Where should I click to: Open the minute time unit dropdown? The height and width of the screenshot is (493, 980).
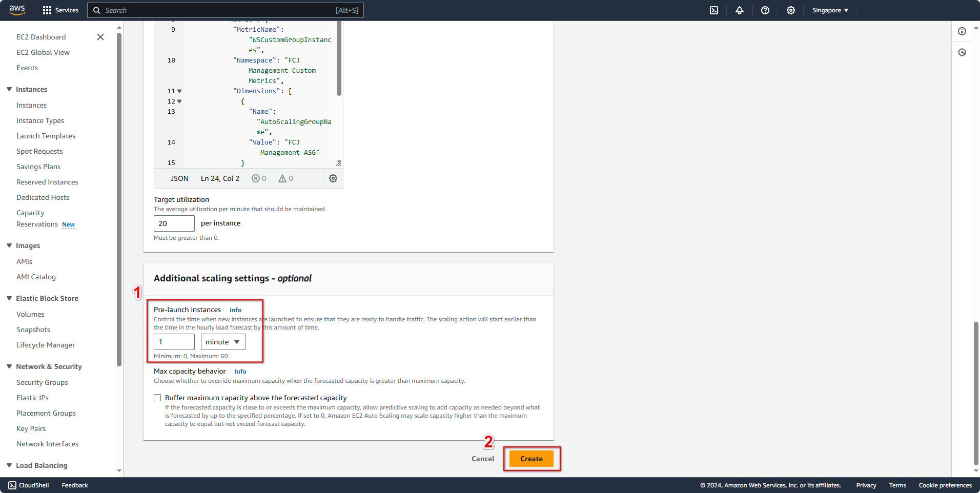223,342
